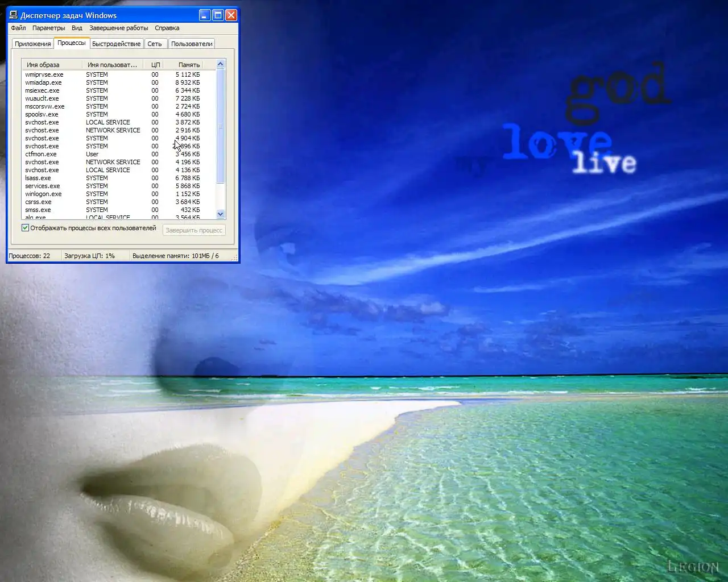Click the 4 136 КБ memory value
The image size is (728, 582).
188,170
